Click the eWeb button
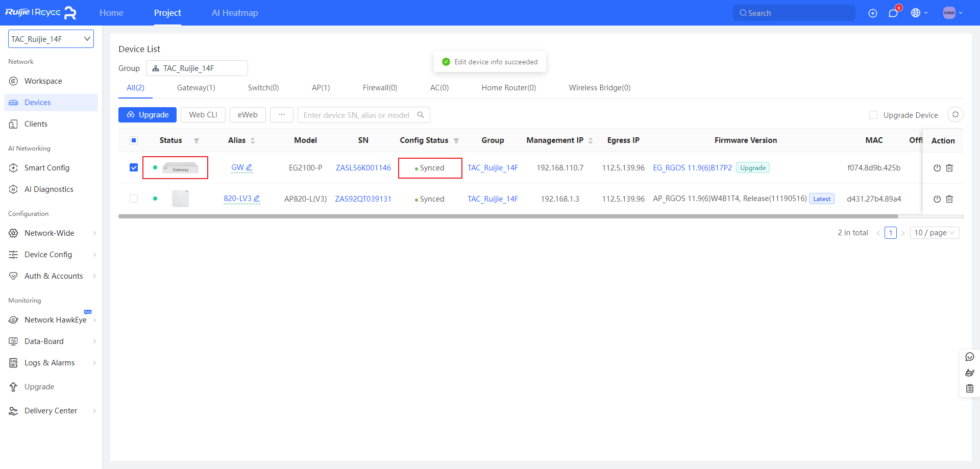The height and width of the screenshot is (469, 980). [248, 115]
